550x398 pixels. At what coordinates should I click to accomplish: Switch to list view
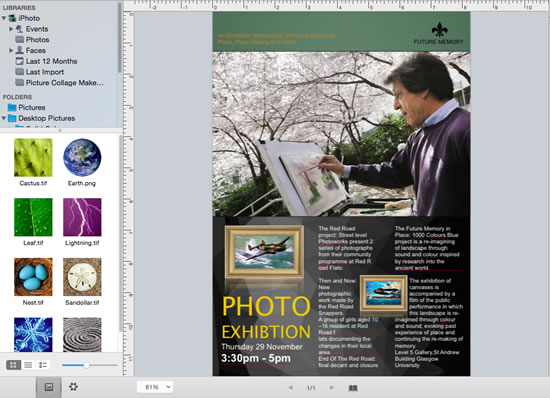(x=28, y=365)
